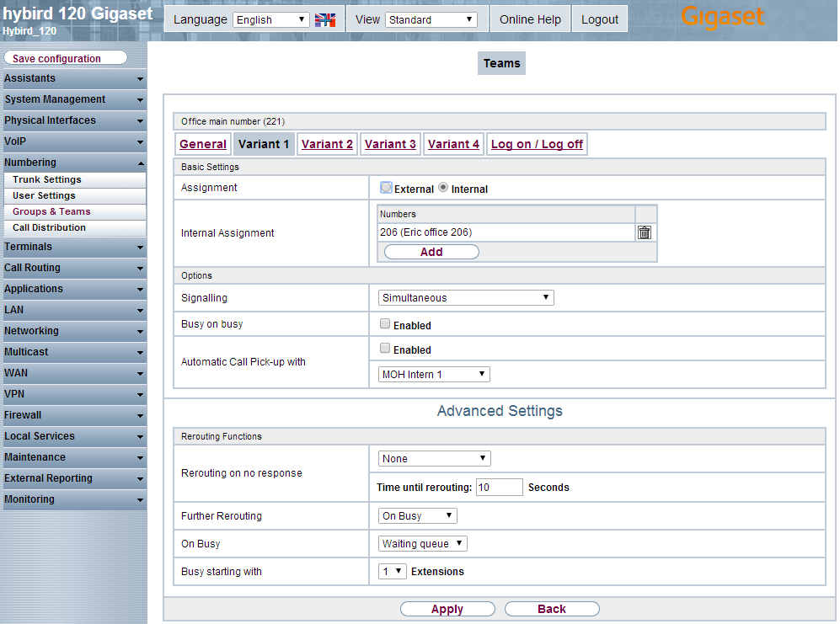Click the 206 (Eric office 206) number row
Viewport: 840px width, 624px height.
click(x=506, y=232)
